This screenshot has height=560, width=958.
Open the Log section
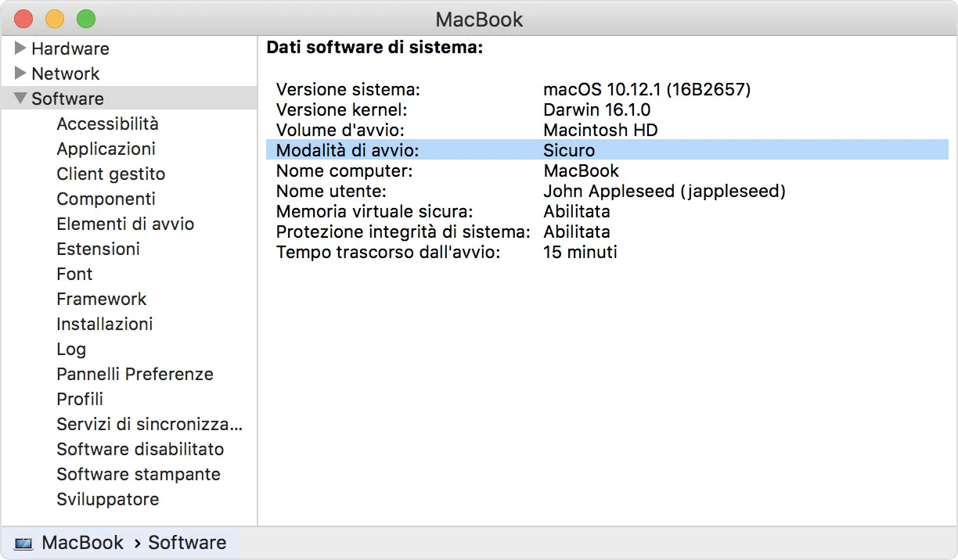[x=71, y=349]
